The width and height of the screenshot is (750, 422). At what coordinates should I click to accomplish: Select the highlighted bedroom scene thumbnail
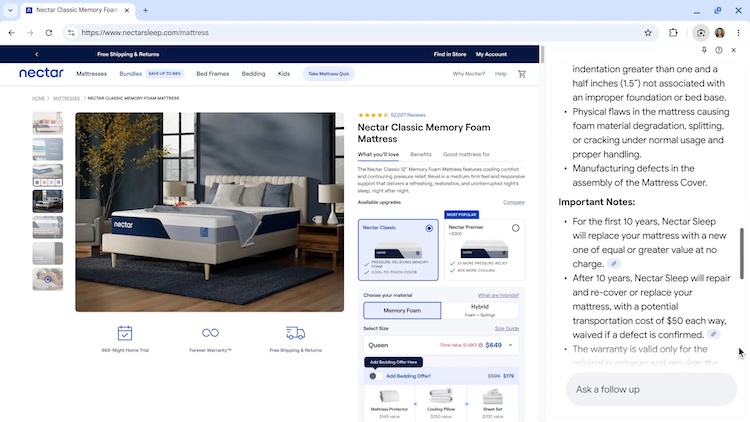[47, 201]
